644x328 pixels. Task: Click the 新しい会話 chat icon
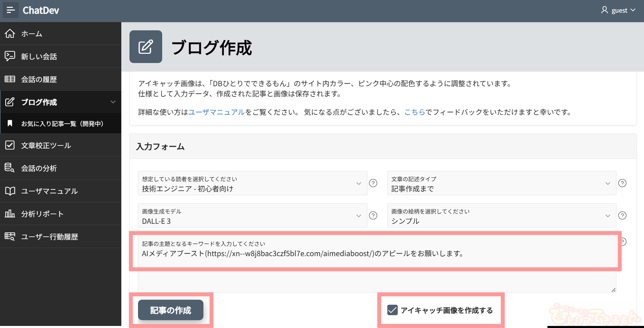[x=10, y=56]
